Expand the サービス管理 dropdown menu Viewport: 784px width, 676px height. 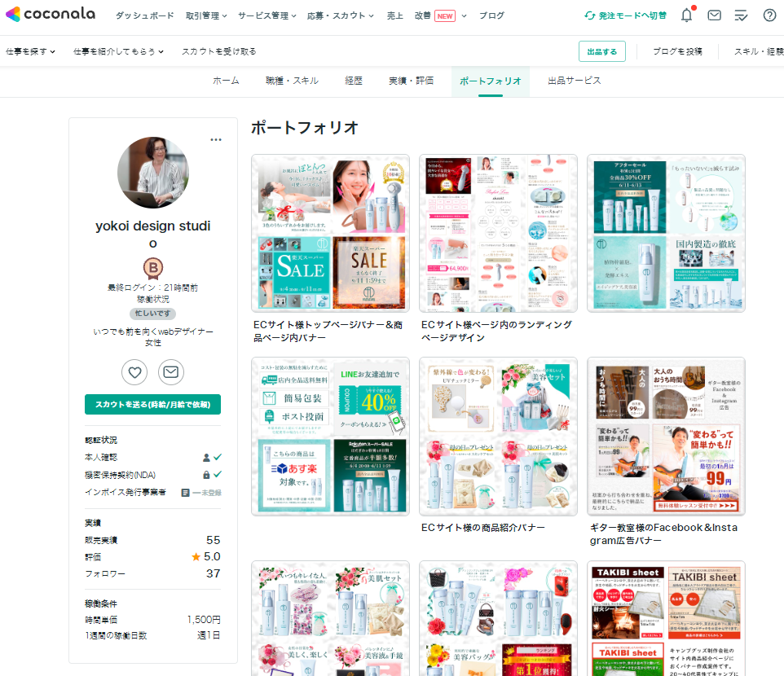click(267, 15)
